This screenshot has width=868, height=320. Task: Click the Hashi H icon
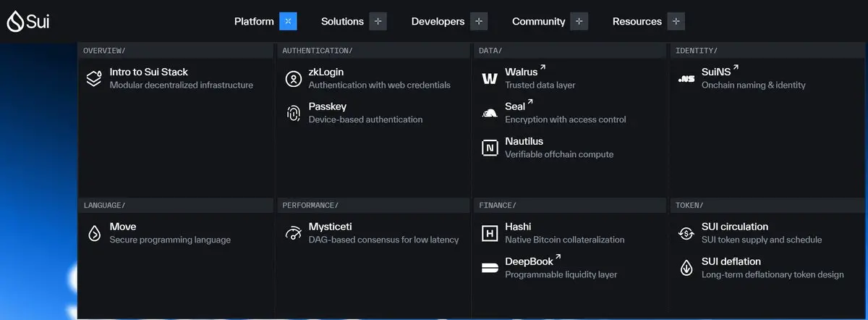490,233
